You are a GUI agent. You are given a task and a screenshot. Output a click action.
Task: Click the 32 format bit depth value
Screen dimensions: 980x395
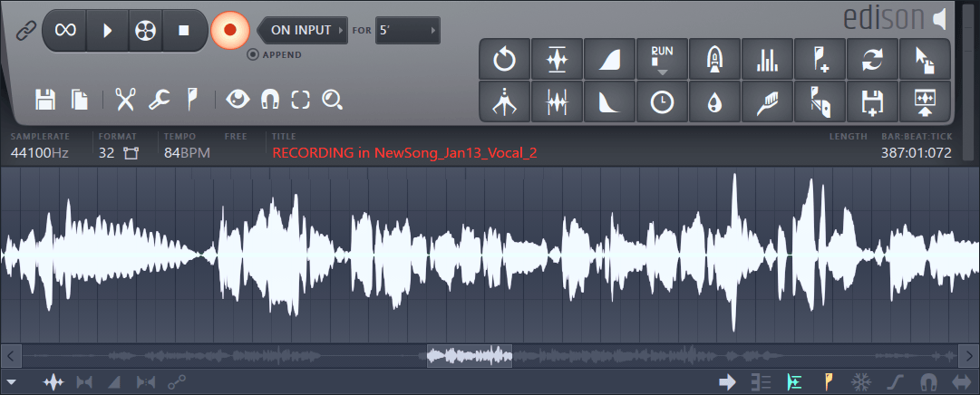tap(106, 153)
